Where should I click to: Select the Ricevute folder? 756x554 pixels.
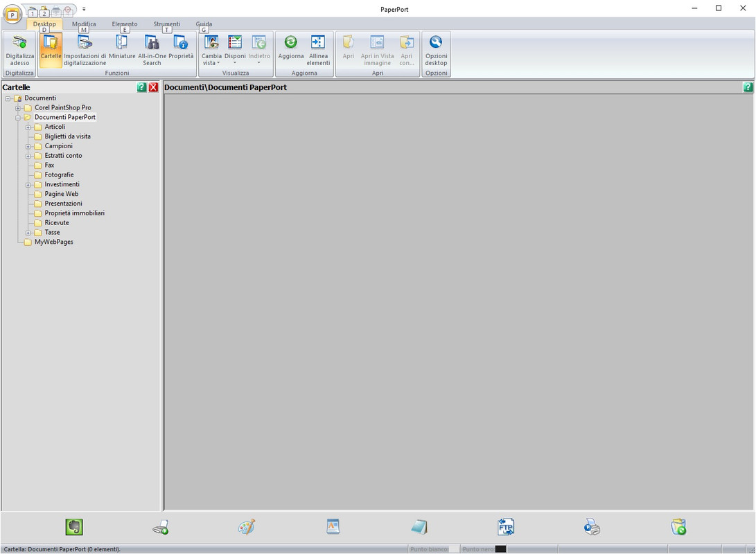(x=57, y=222)
